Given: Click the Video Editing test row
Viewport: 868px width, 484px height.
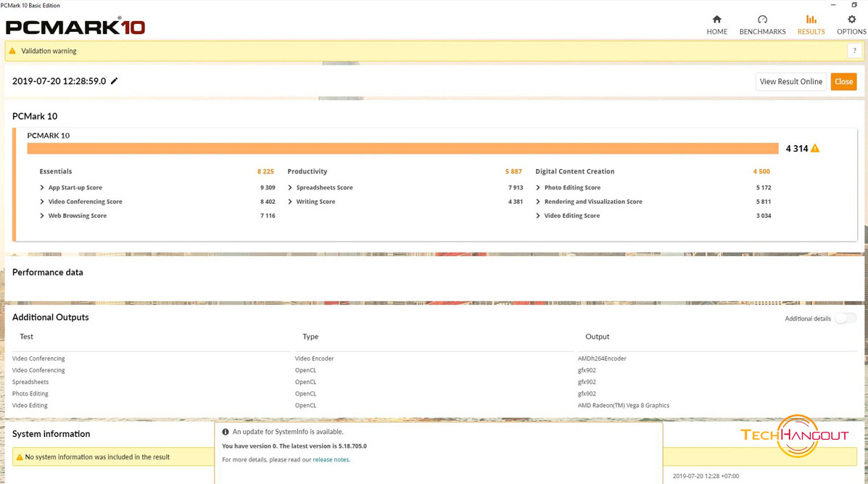Looking at the screenshot, I should pyautogui.click(x=30, y=406).
